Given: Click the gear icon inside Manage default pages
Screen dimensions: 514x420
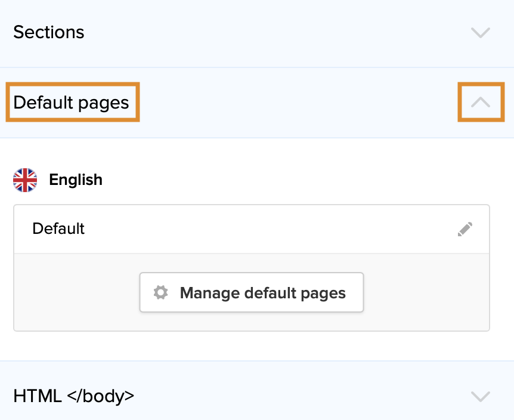Looking at the screenshot, I should [160, 292].
